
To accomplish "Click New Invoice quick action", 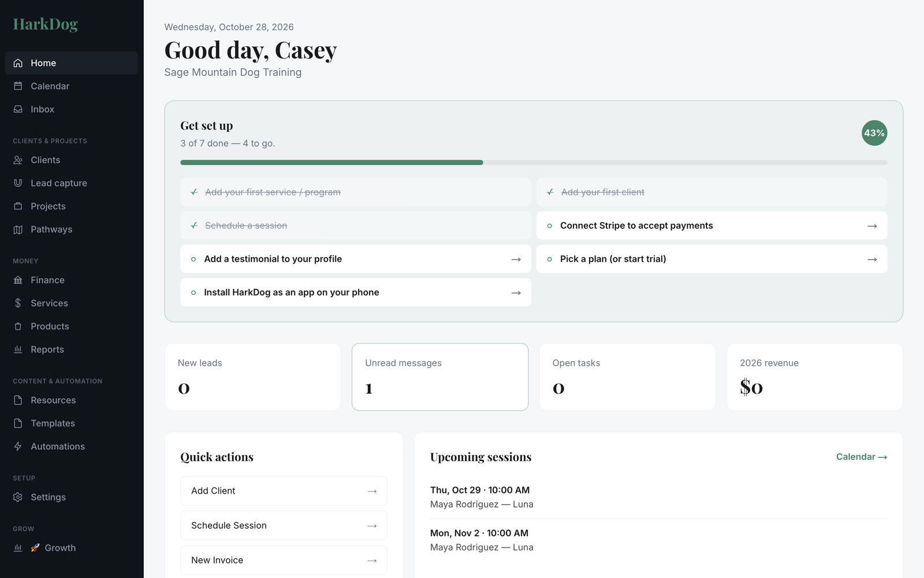I will tap(284, 560).
